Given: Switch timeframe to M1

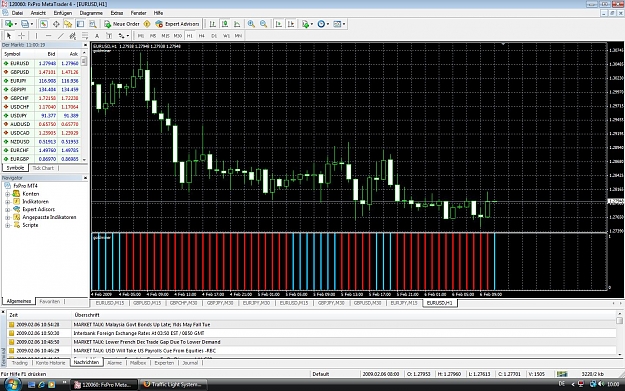Looking at the screenshot, I should (x=141, y=36).
